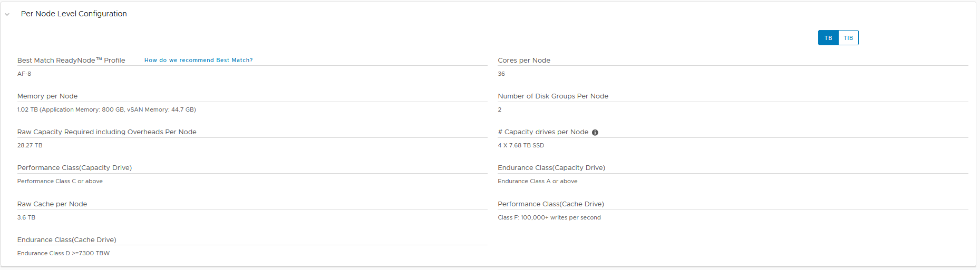Screen dimensions: 980x270
Task: Click 'Endurance Class A or above' text
Action: [538, 181]
